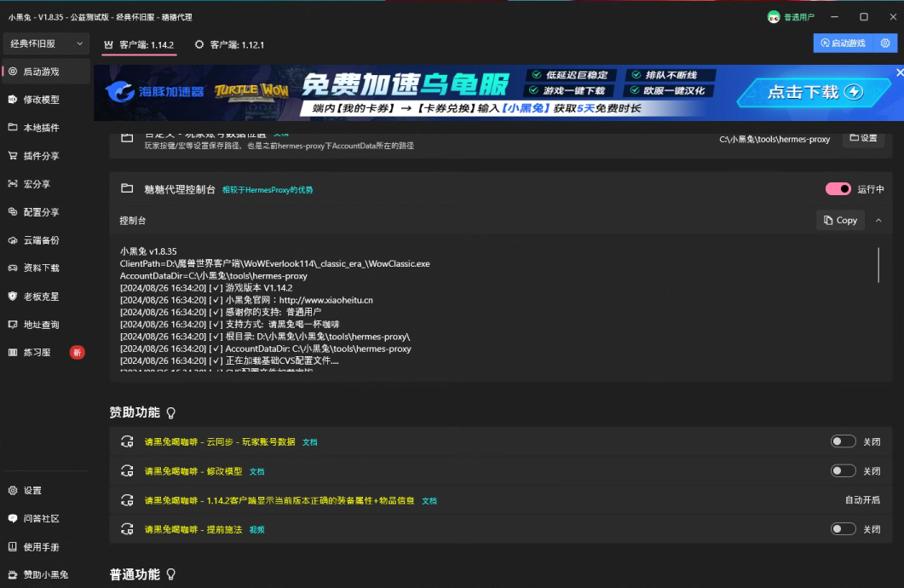The height and width of the screenshot is (588, 904).
Task: Click the red 新 badge beside 练习服
Action: (77, 352)
